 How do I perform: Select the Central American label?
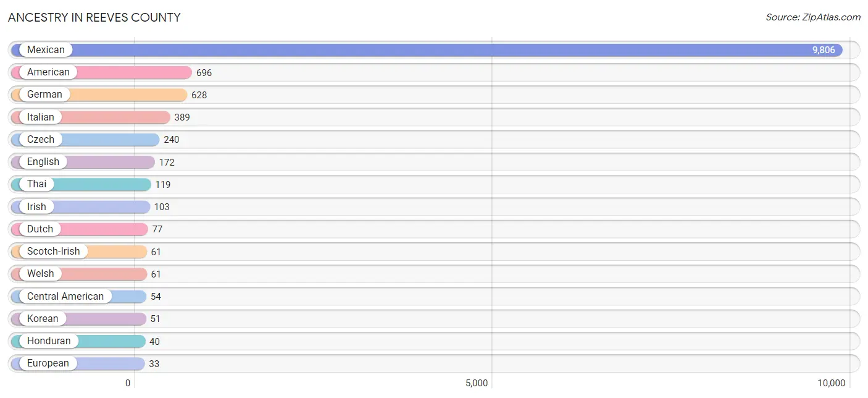click(65, 297)
